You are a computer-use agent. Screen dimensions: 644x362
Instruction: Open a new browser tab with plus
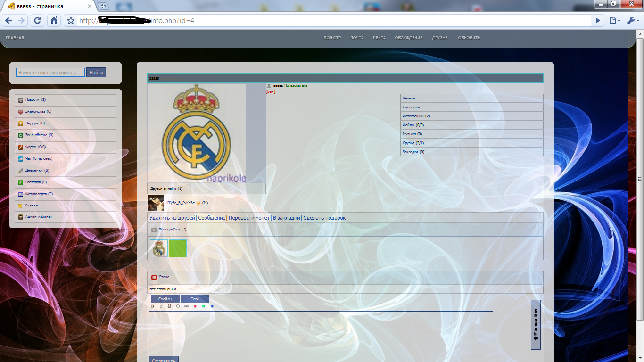[104, 6]
